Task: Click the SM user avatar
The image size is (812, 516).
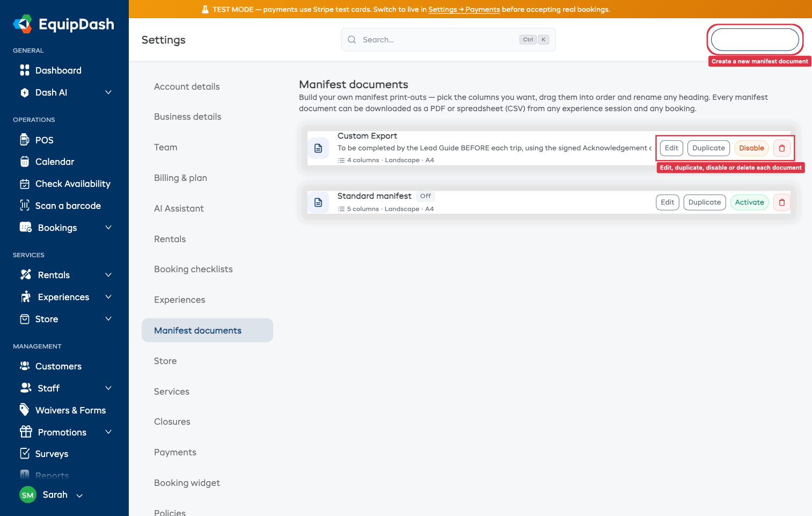Action: [x=28, y=495]
